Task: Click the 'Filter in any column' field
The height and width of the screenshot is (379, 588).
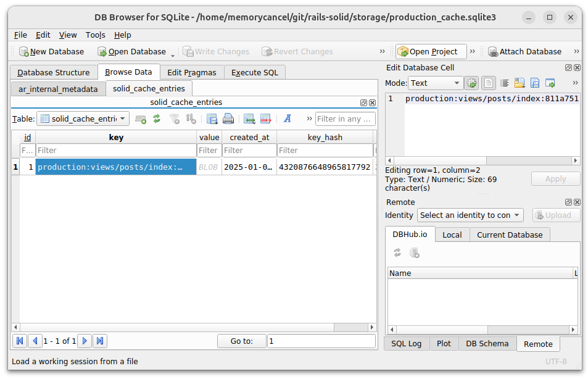Action: (345, 119)
